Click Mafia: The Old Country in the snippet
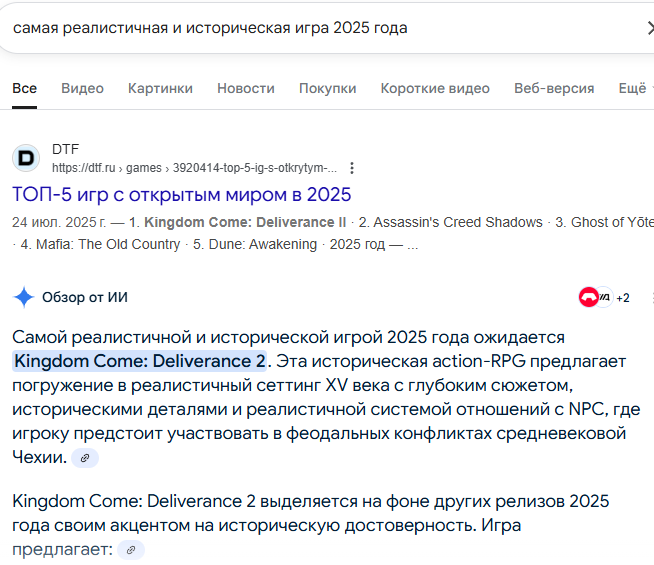 (x=108, y=244)
